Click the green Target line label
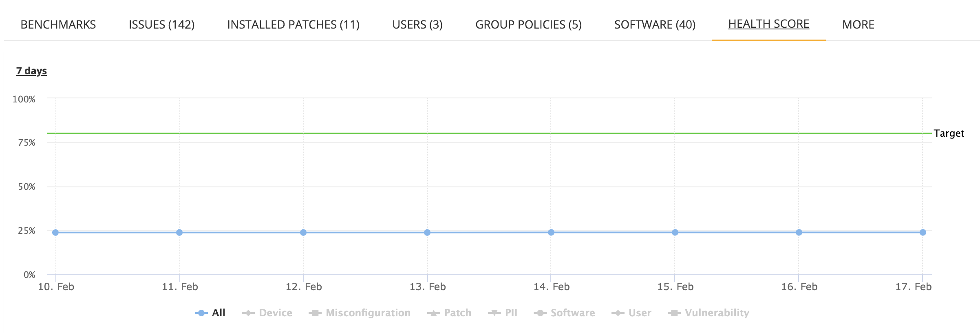The image size is (980, 333). [x=949, y=133]
